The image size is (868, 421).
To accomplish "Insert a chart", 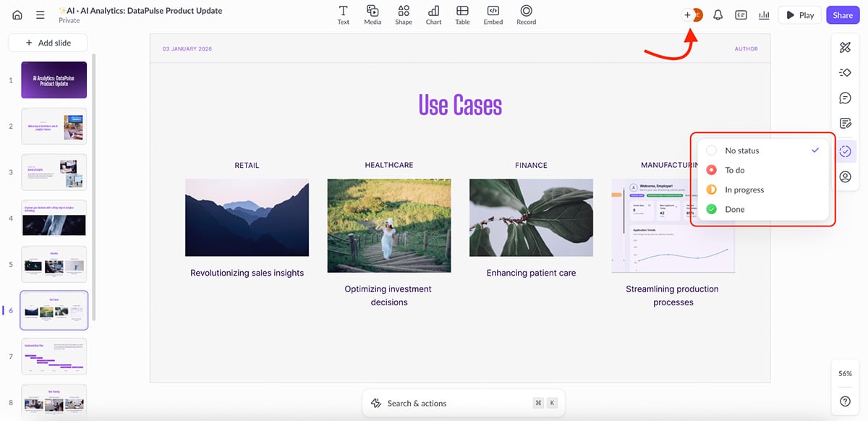I will tap(433, 14).
